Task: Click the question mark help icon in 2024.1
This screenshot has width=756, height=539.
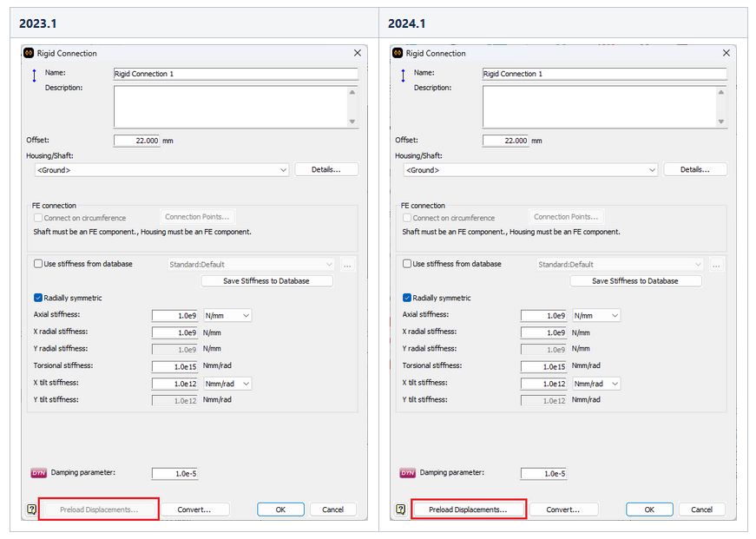Action: tap(399, 509)
